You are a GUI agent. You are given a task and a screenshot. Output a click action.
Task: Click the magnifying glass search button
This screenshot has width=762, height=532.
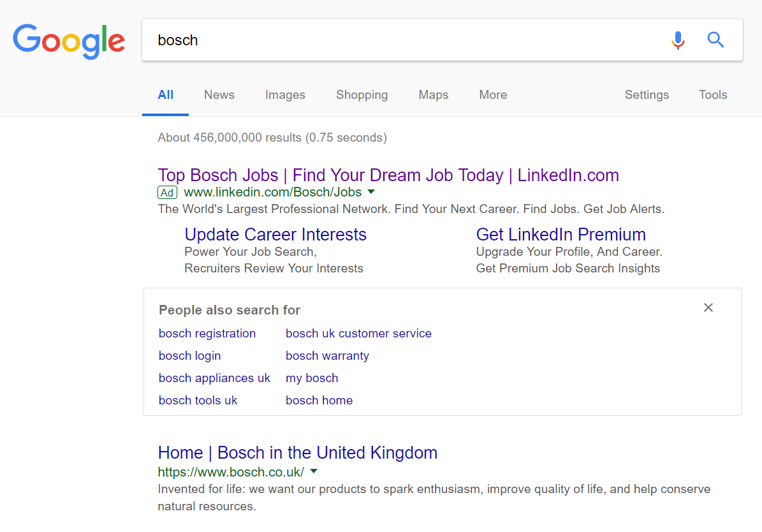click(715, 40)
